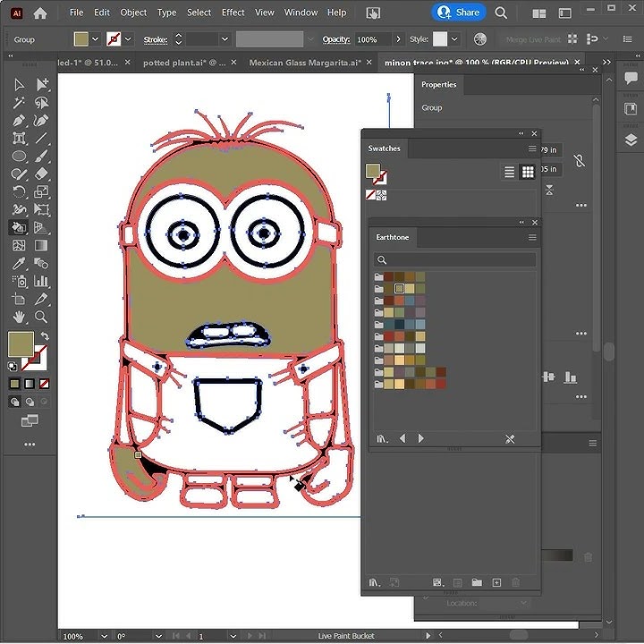Select the Scale tool

[x=41, y=191]
